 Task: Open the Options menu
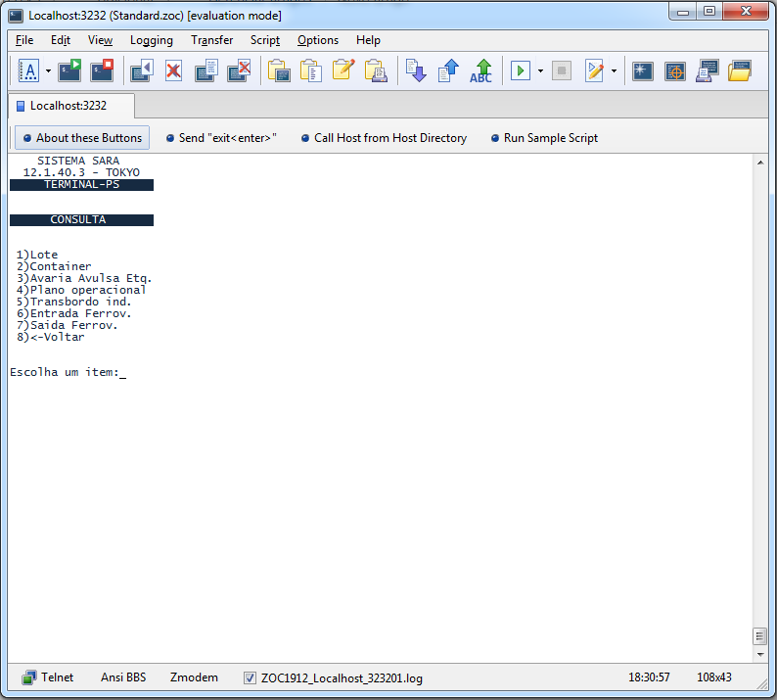[x=318, y=40]
